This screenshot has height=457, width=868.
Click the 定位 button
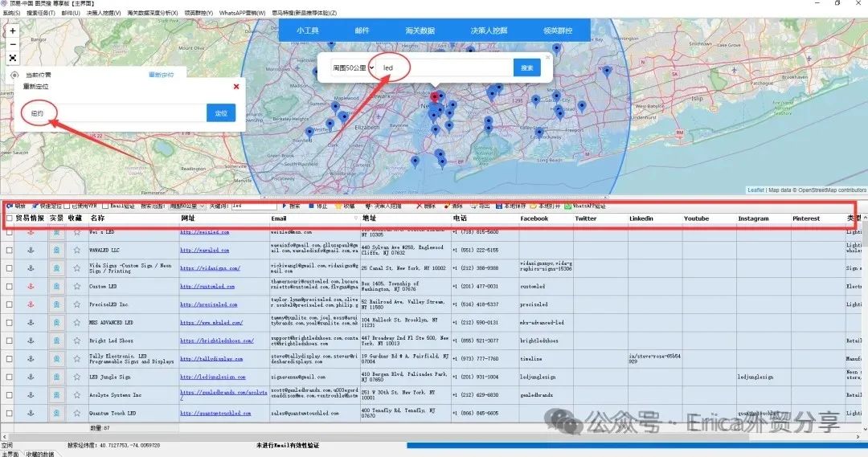pos(221,113)
